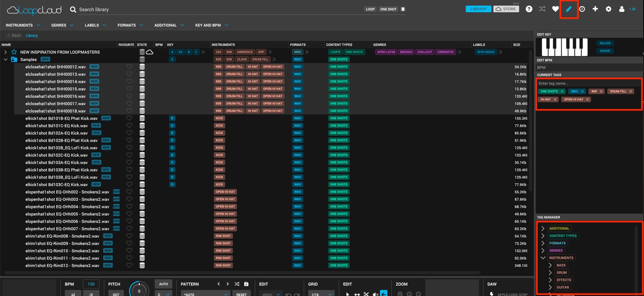The width and height of the screenshot is (644, 296).
Task: Remove the ONE SHOTS tag with its X
Action: click(x=562, y=91)
